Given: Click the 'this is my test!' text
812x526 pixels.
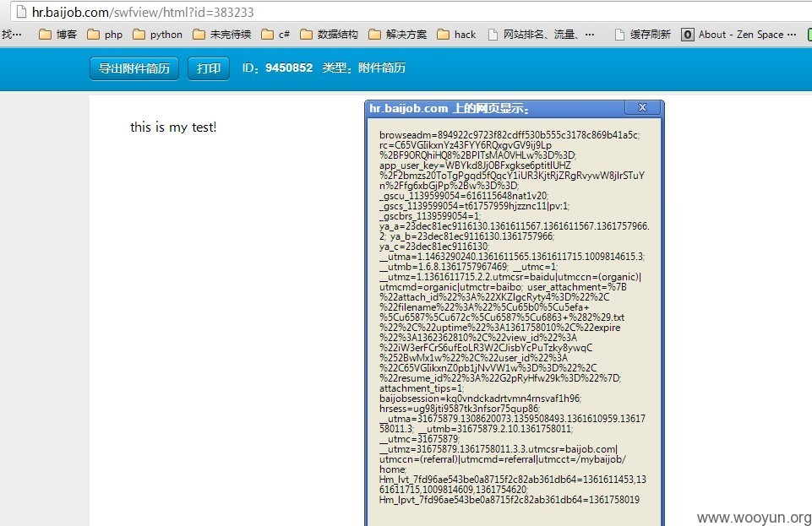Looking at the screenshot, I should pyautogui.click(x=173, y=127).
